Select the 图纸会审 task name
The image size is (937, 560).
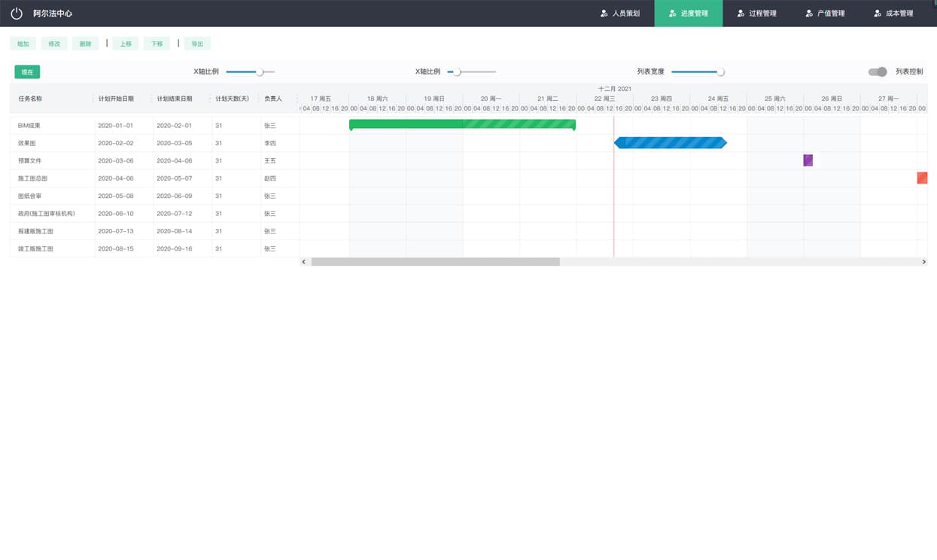[30, 196]
